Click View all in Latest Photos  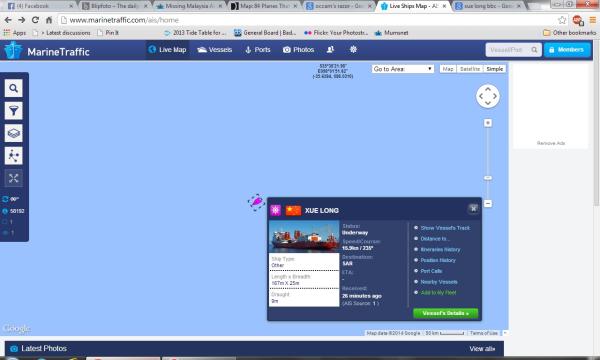tap(482, 349)
